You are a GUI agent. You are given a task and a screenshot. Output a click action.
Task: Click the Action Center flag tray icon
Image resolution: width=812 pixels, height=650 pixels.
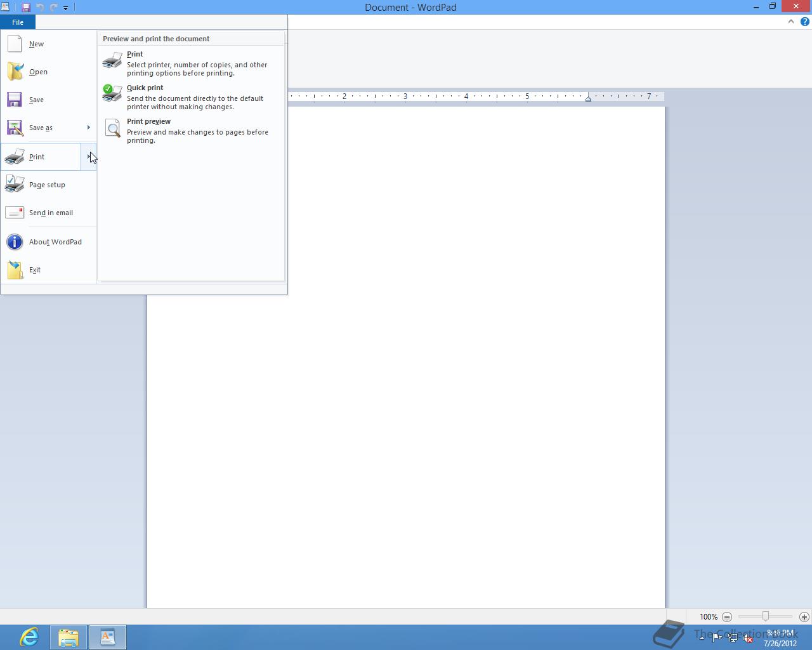click(x=717, y=638)
